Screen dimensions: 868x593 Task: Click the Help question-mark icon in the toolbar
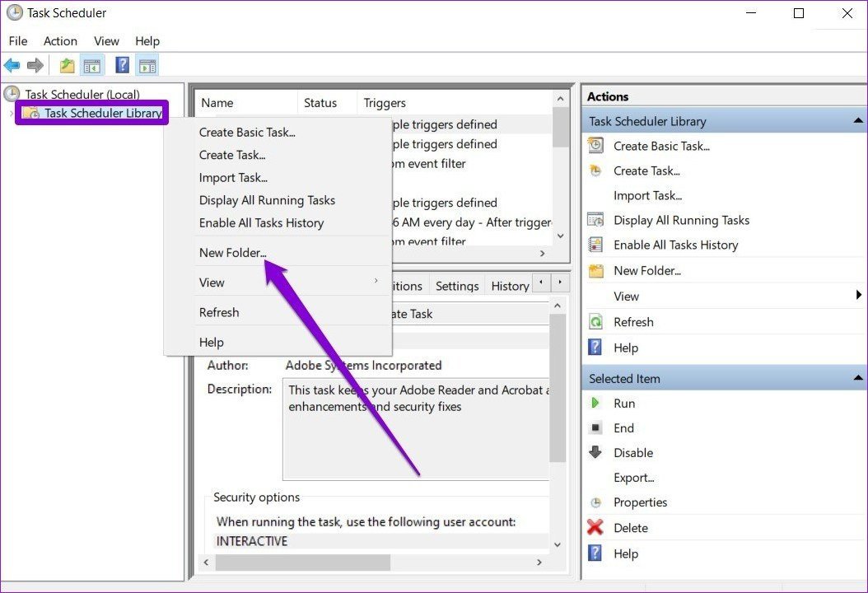pyautogui.click(x=120, y=65)
